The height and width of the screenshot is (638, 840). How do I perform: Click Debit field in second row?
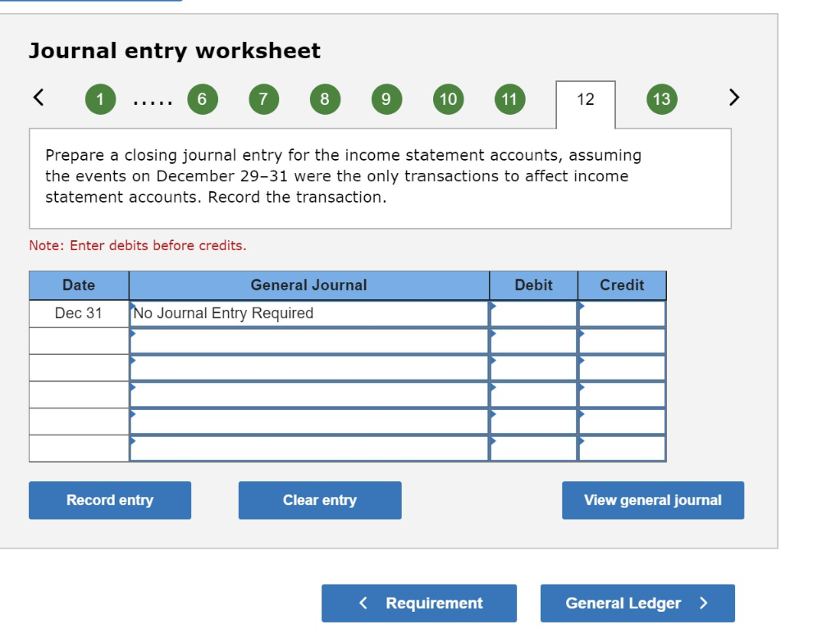(533, 340)
